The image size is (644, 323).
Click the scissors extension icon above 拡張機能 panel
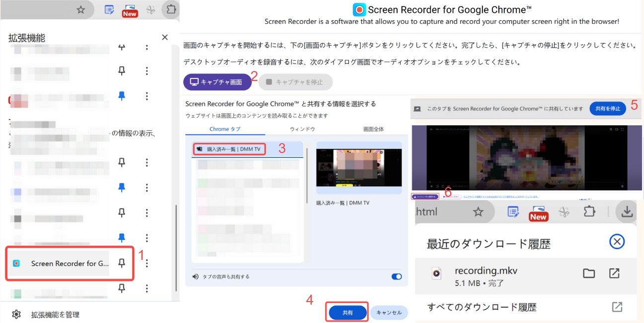(151, 9)
